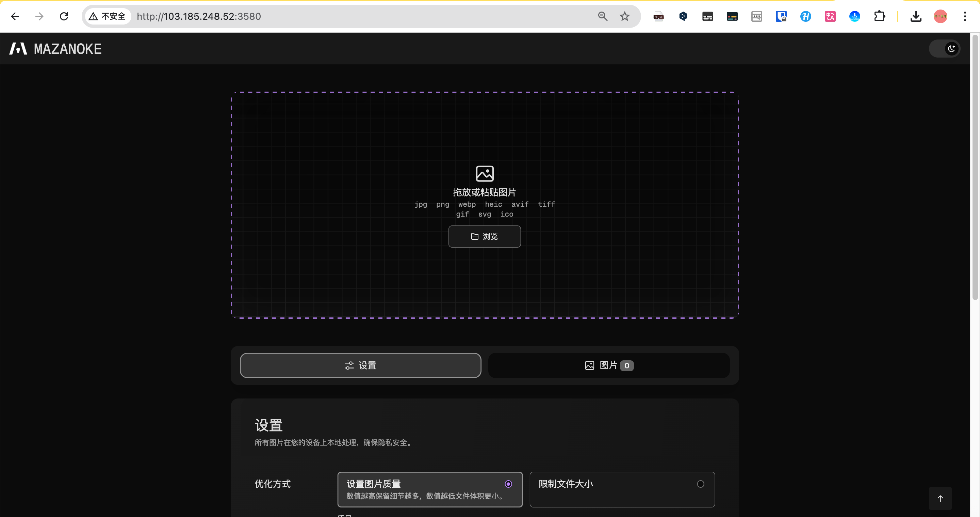Open Chrome three-dot menu
Image resolution: width=980 pixels, height=517 pixels.
pos(965,16)
